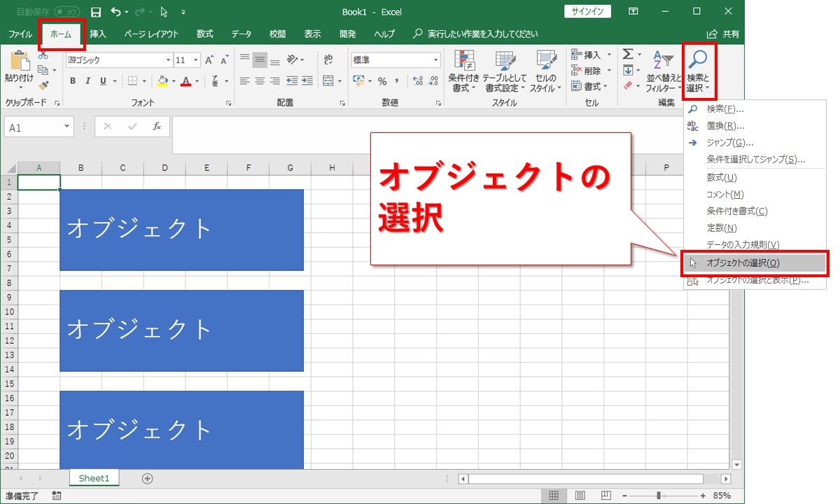Click セルのスタイル cell styles
Screen dimensions: 840x504
(x=545, y=71)
